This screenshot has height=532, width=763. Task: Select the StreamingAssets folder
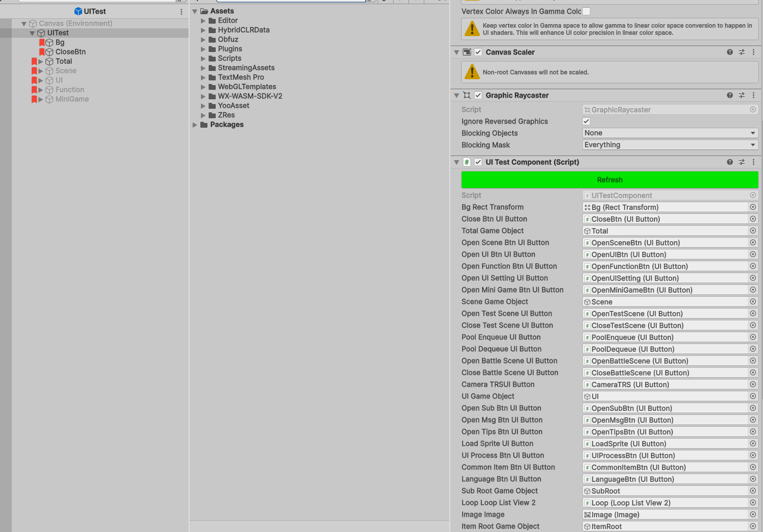pyautogui.click(x=246, y=68)
